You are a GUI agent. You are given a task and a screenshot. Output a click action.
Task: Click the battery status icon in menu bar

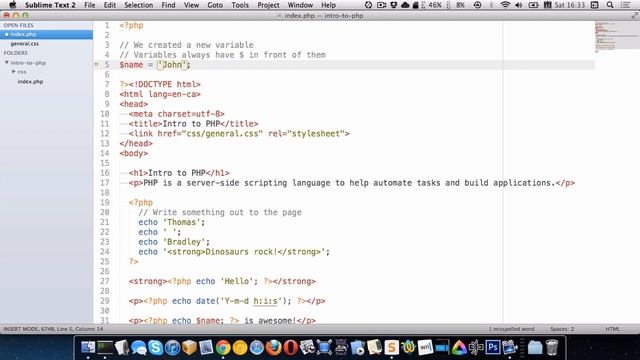pos(533,5)
